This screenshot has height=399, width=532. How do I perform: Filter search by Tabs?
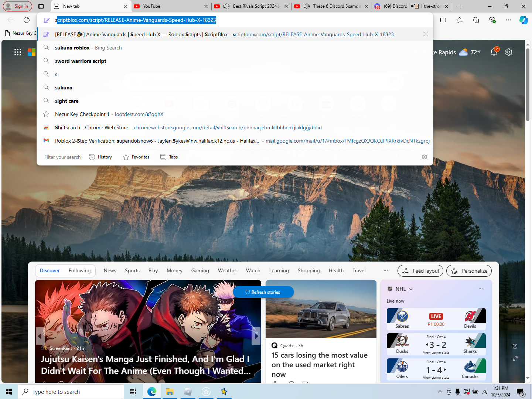click(169, 157)
